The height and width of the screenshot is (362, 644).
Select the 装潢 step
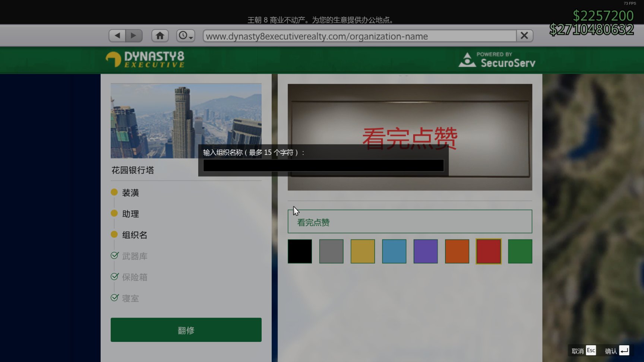tap(125, 193)
